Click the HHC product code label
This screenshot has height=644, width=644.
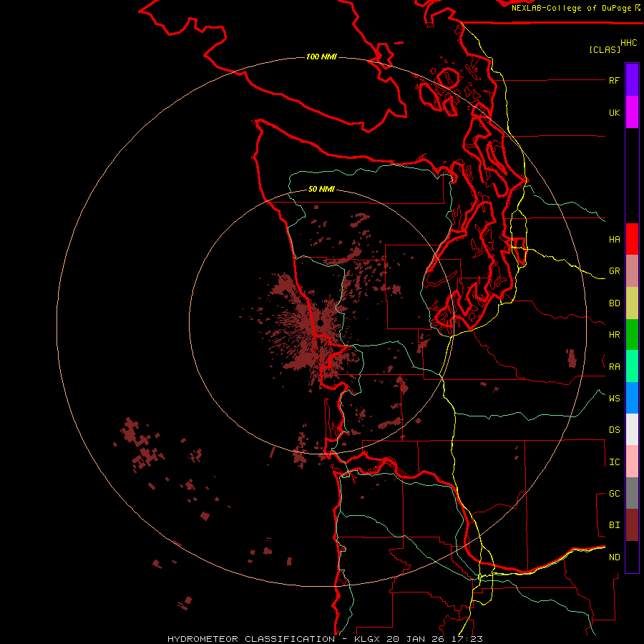pos(629,43)
